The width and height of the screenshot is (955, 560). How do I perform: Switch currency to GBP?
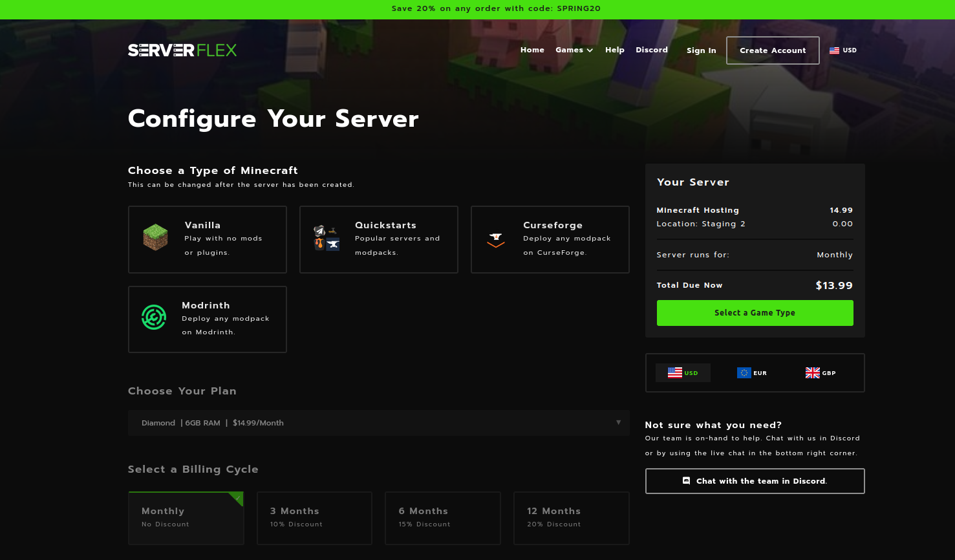[x=821, y=372]
